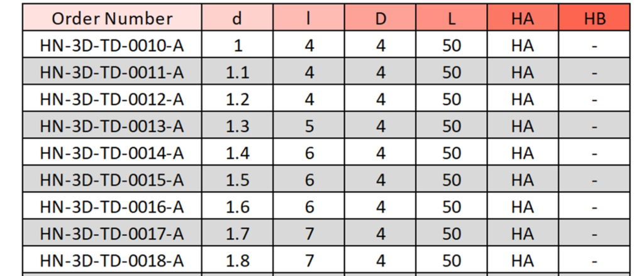Click the uppercase D column header
The height and width of the screenshot is (276, 644).
pos(380,17)
